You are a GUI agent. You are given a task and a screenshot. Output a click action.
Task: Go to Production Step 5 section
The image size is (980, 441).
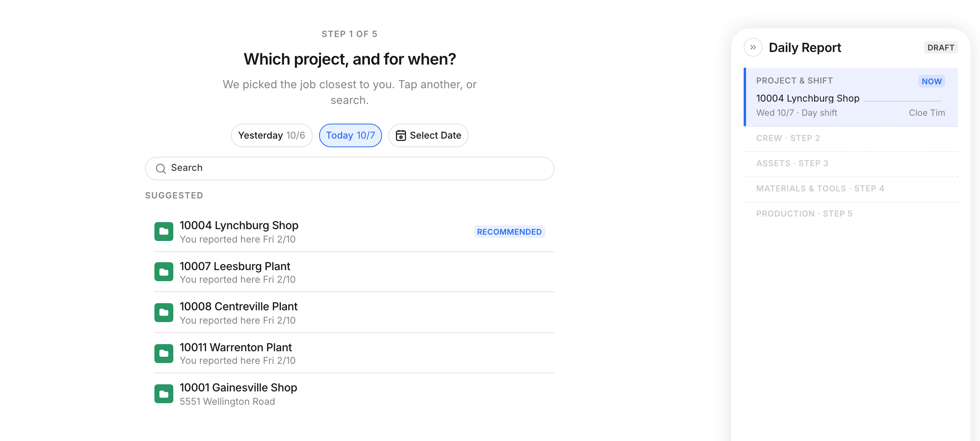(x=851, y=214)
